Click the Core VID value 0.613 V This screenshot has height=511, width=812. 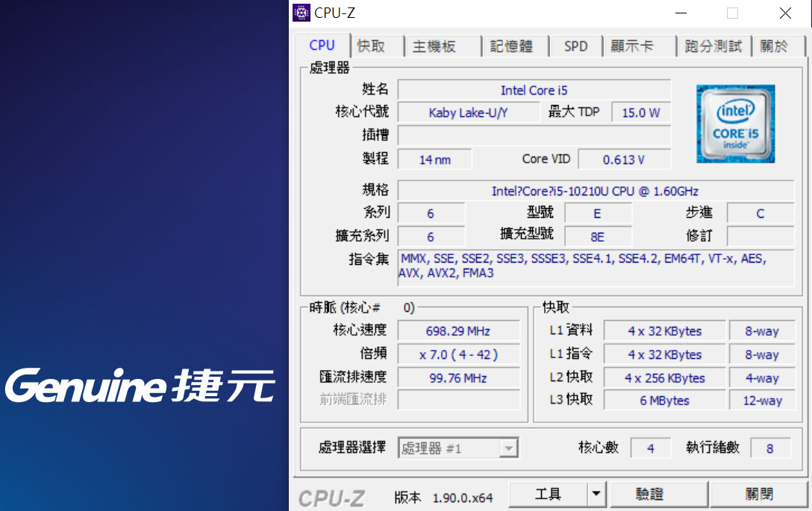coord(624,160)
